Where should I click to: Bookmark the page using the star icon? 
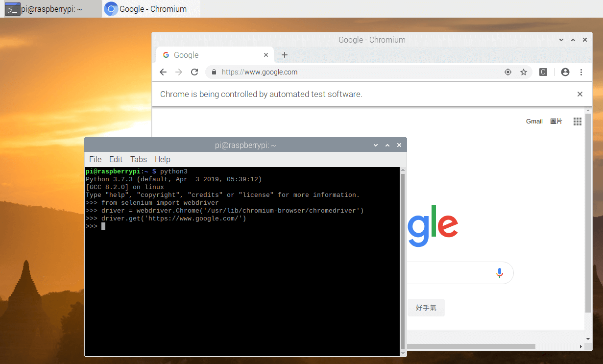coord(524,72)
